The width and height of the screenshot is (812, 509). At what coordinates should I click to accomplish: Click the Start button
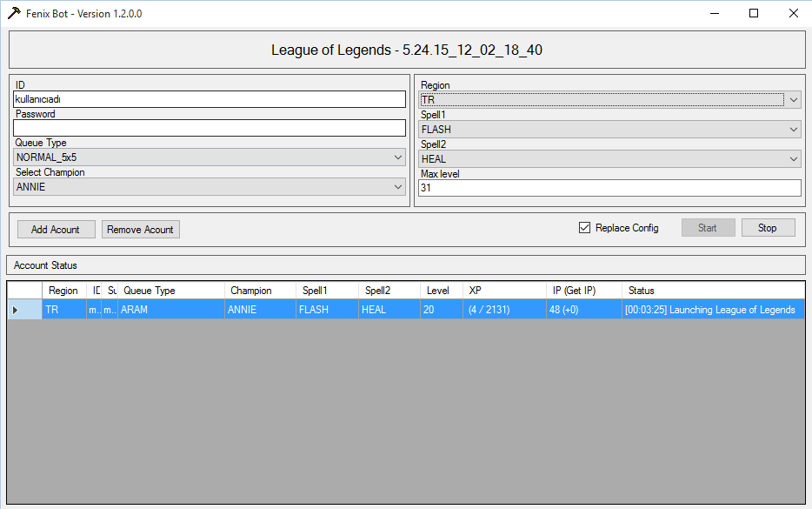coord(708,228)
